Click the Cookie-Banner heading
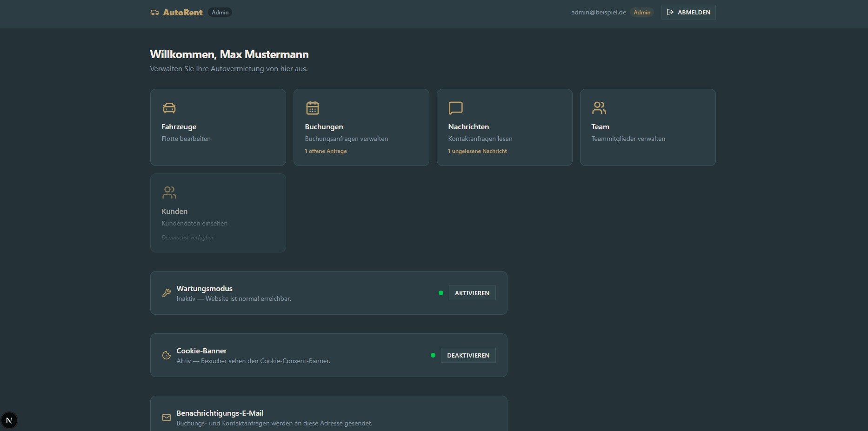Image resolution: width=868 pixels, height=431 pixels. click(x=201, y=351)
